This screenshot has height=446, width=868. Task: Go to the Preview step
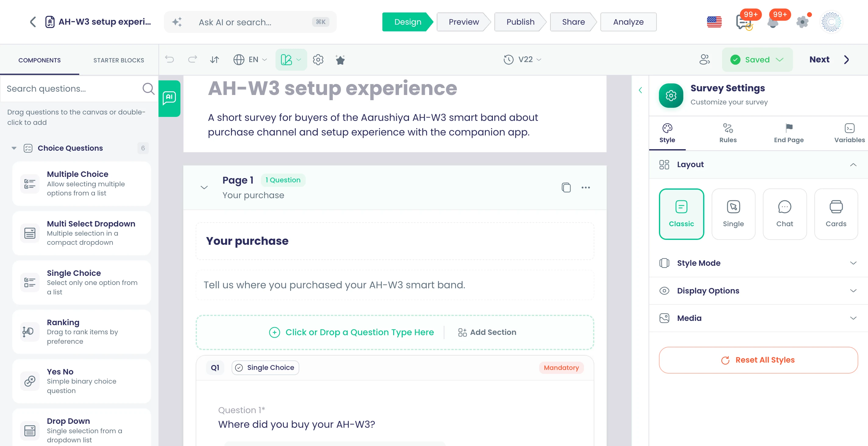click(x=464, y=22)
